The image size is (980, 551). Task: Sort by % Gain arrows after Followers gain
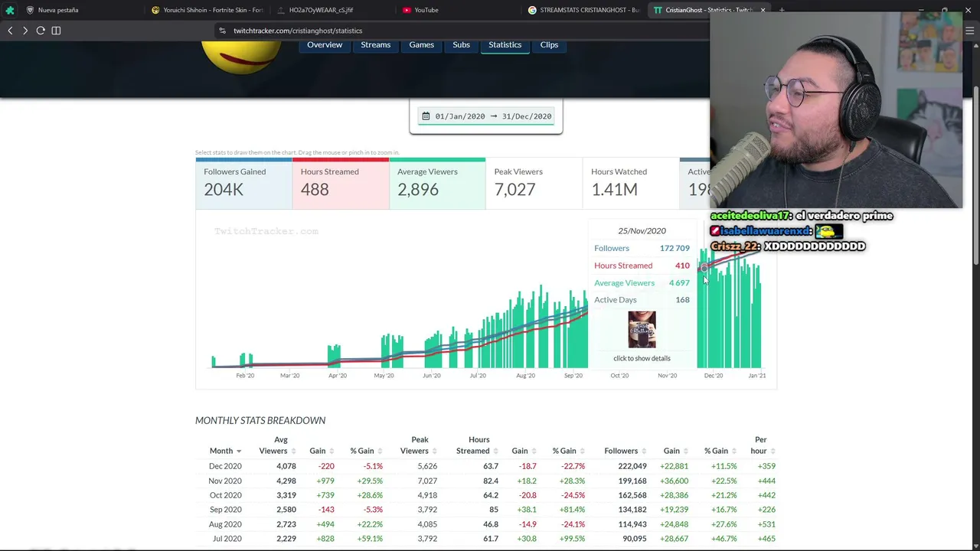(734, 452)
